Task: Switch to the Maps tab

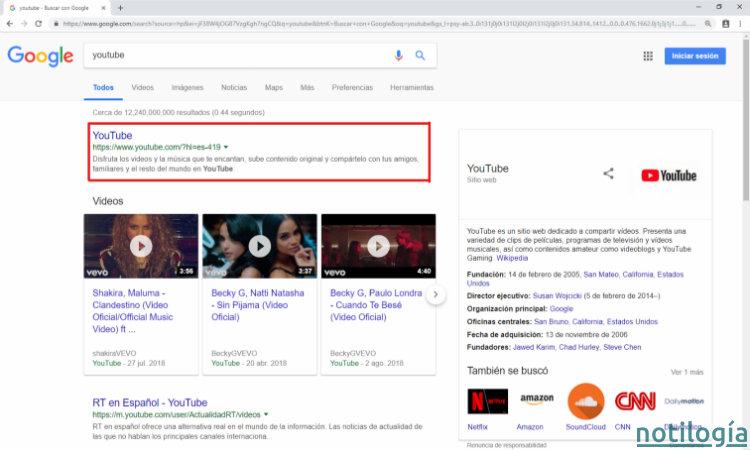Action: pos(274,88)
